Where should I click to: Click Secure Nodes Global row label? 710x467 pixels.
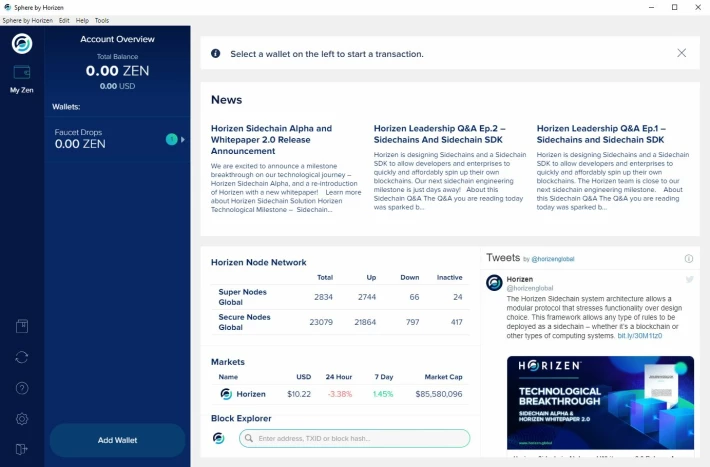[x=244, y=322]
